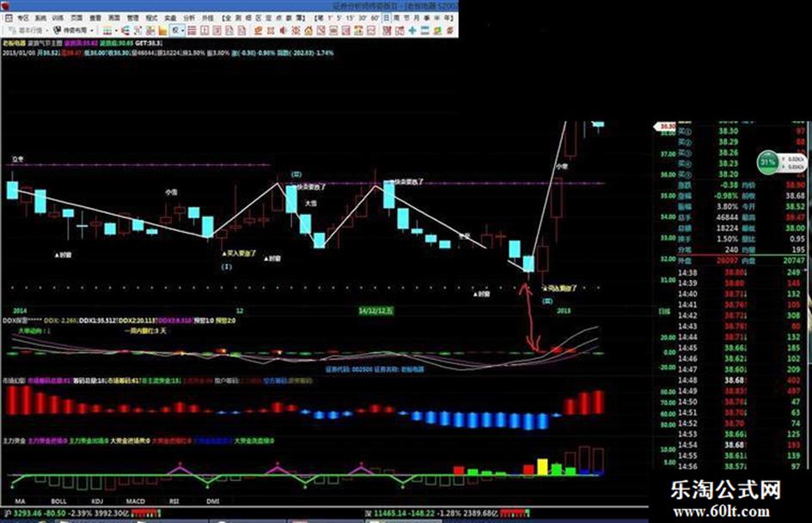This screenshot has width=812, height=523.
Task: Select the 5-minute period button
Action: tap(339, 18)
